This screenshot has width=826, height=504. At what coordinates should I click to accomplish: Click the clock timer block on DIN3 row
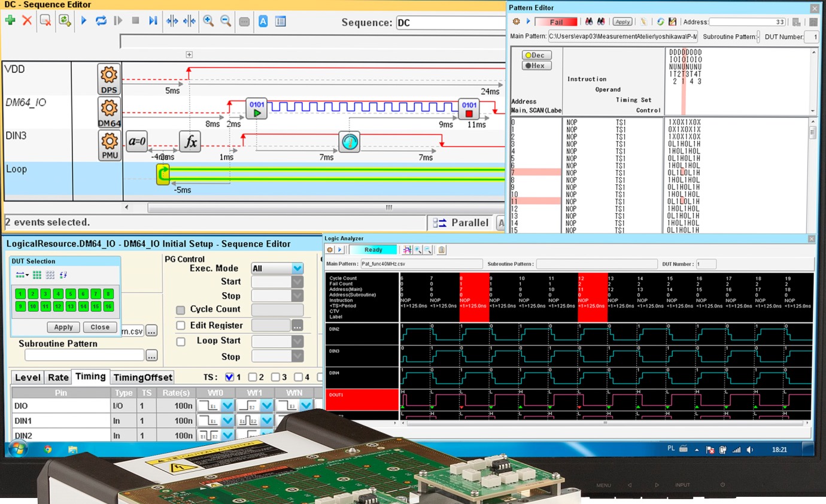coord(349,142)
